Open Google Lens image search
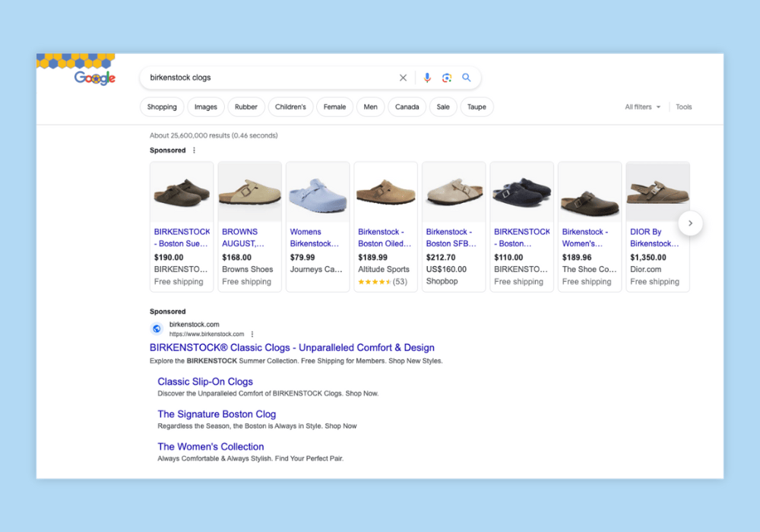Screen dimensions: 760x532 point(447,78)
